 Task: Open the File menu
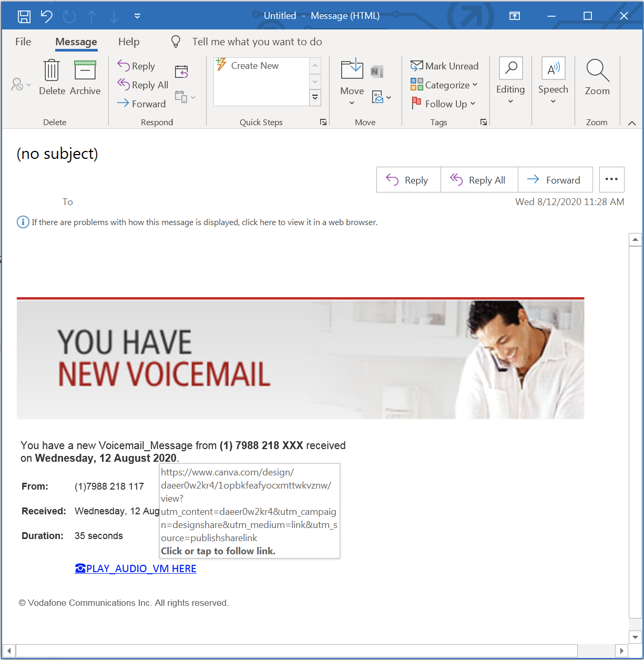[x=23, y=42]
